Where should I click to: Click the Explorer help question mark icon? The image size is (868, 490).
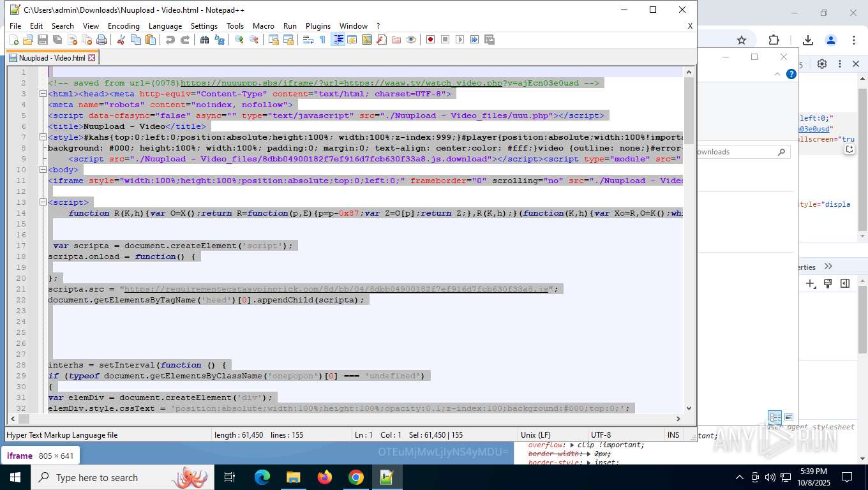coord(791,74)
